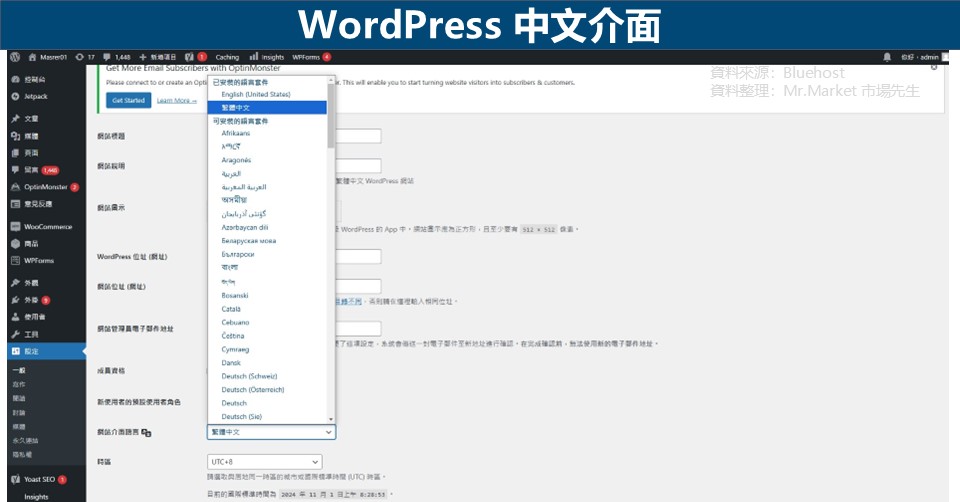This screenshot has width=960, height=502.
Task: Open the highlighted settings item in sidebar
Action: [x=47, y=351]
